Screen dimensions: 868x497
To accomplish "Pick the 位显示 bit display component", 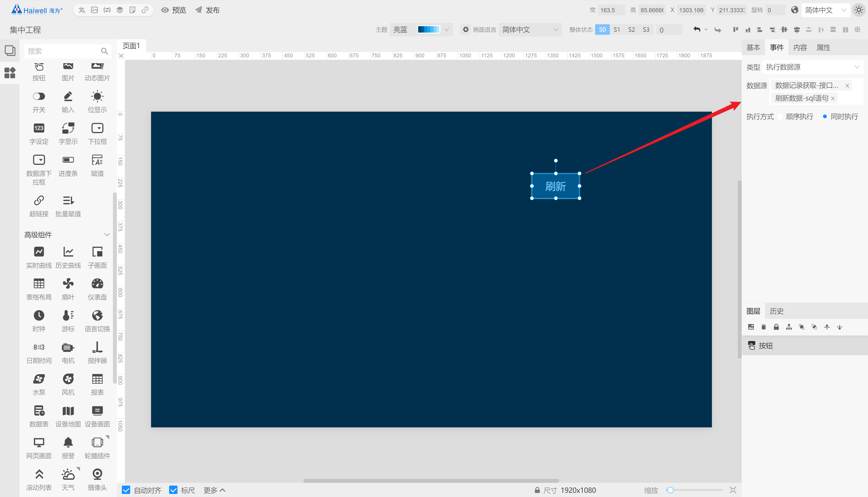I will tap(97, 101).
